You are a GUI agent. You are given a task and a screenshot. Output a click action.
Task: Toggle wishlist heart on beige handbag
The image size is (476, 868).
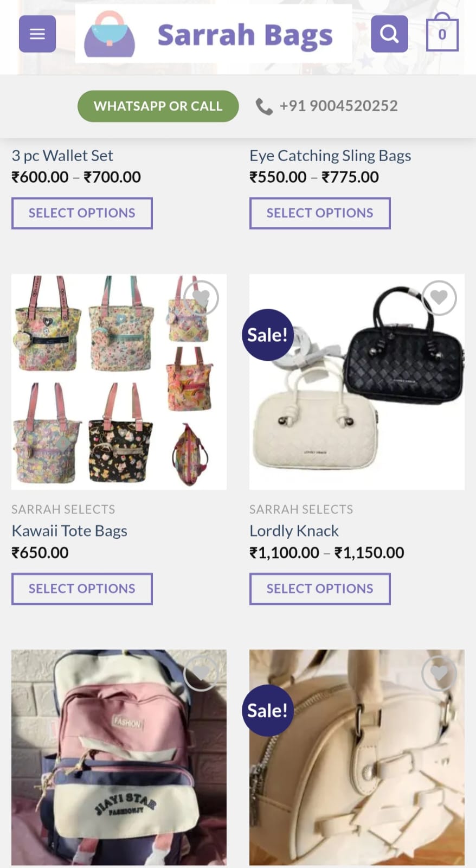439,673
